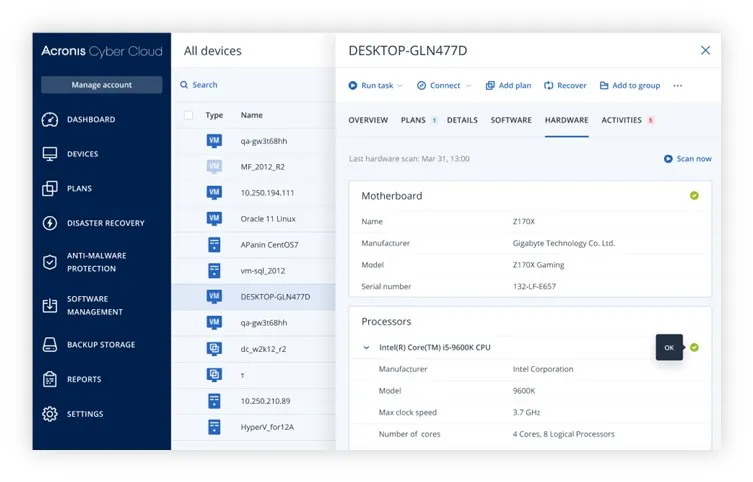Viewport: 753px width, 482px height.
Task: Click the Z170X Gaming model value
Action: coord(538,265)
